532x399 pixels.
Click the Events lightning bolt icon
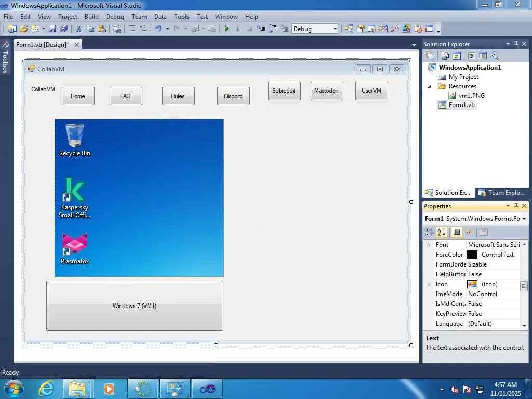click(x=469, y=232)
